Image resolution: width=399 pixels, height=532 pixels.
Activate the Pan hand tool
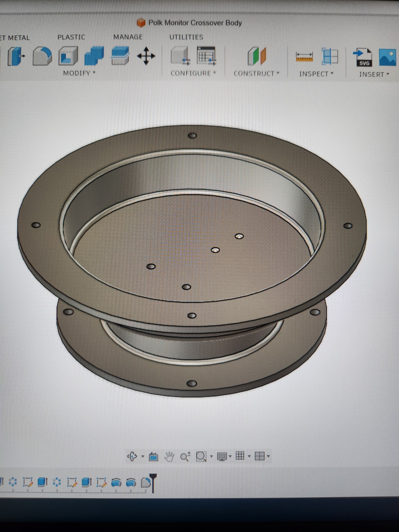[169, 456]
